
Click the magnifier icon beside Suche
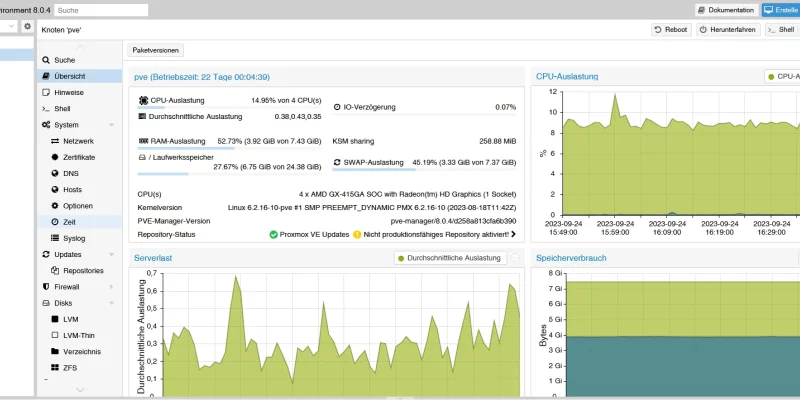coord(46,60)
